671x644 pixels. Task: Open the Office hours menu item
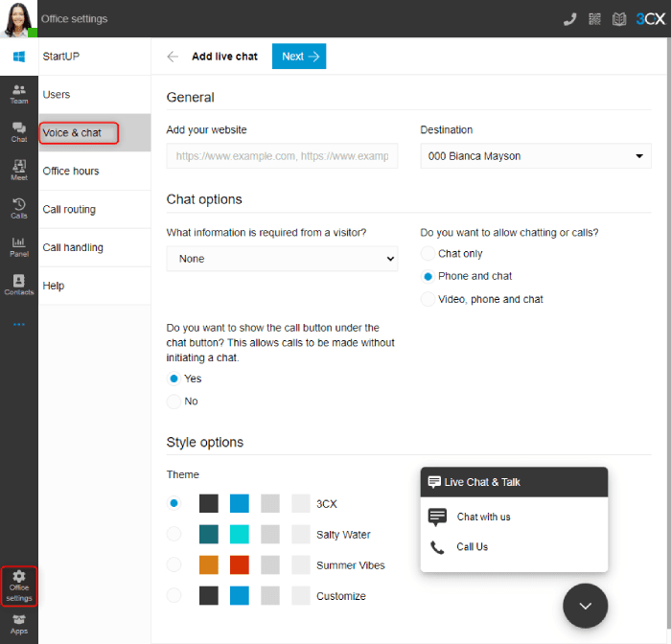pos(71,172)
